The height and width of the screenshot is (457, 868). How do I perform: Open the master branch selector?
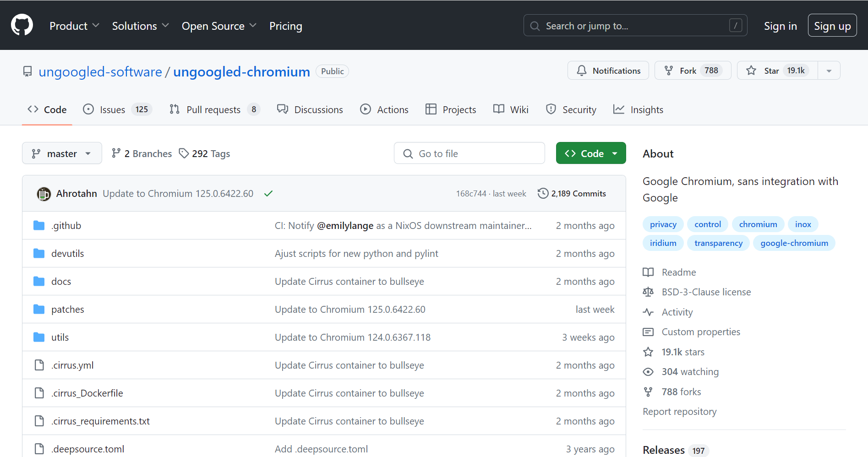[61, 153]
